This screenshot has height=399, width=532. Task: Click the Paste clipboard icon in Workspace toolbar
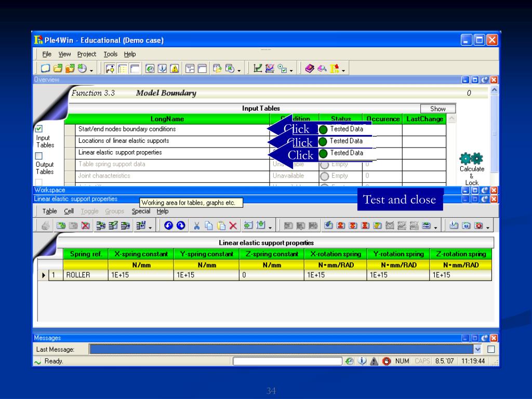pos(221,225)
